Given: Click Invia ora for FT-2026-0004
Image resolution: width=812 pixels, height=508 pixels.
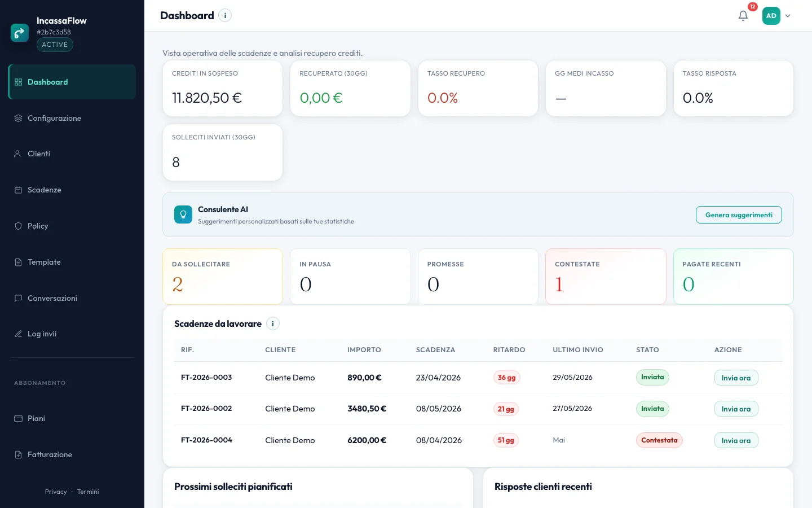Looking at the screenshot, I should click(736, 441).
